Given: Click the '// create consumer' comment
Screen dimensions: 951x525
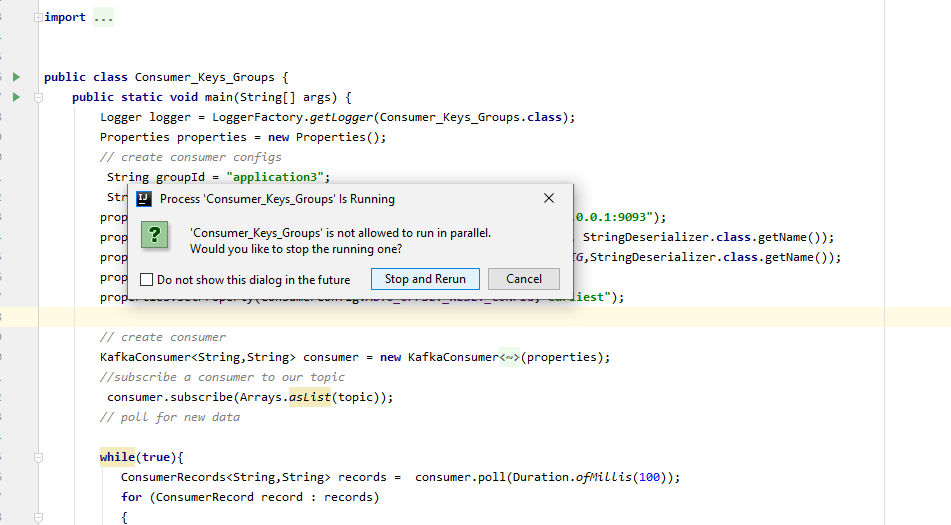Looking at the screenshot, I should pos(163,337).
